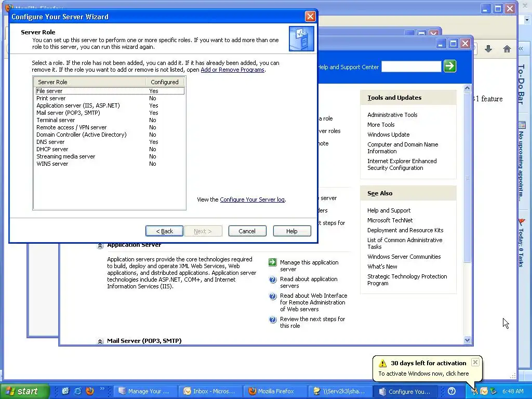Click the tray icon next to the clock
The height and width of the screenshot is (399, 532).
494,392
